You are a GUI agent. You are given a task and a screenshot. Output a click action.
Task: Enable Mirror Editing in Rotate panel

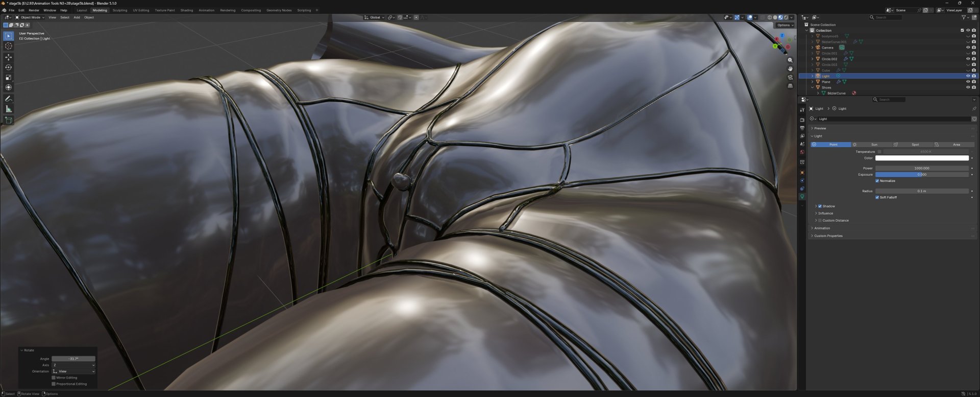pos(54,378)
